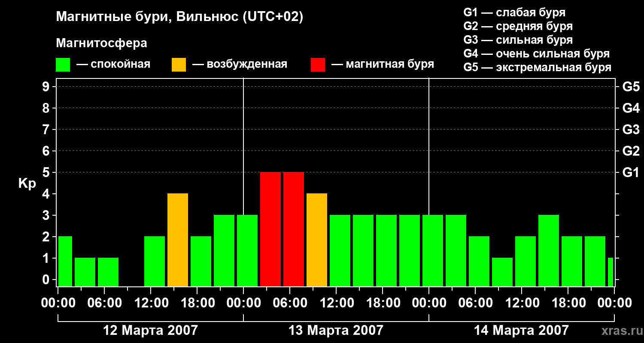Click the "Kp" axis title
The height and width of the screenshot is (343, 644).
27,184
